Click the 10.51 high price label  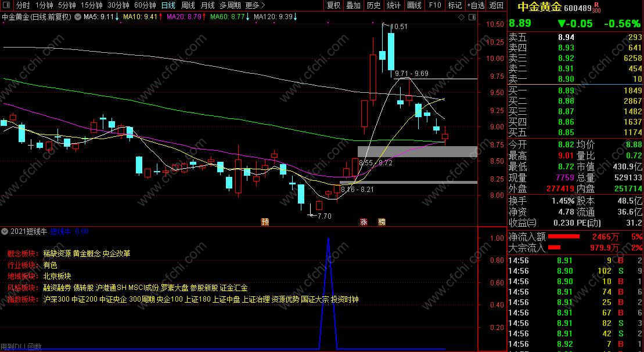point(398,27)
